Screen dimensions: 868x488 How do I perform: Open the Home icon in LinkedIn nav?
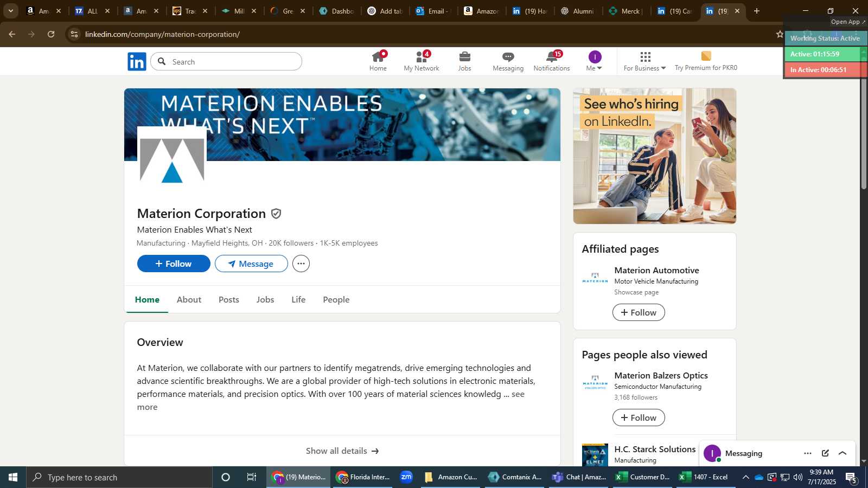[x=378, y=61]
